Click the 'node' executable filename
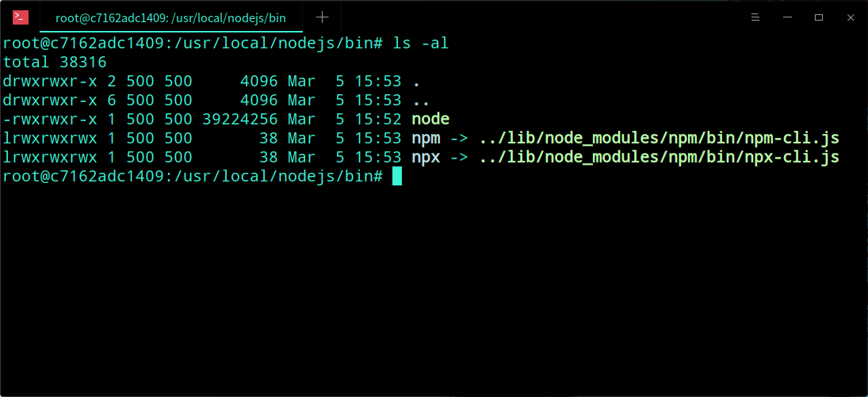This screenshot has width=868, height=397. [430, 120]
